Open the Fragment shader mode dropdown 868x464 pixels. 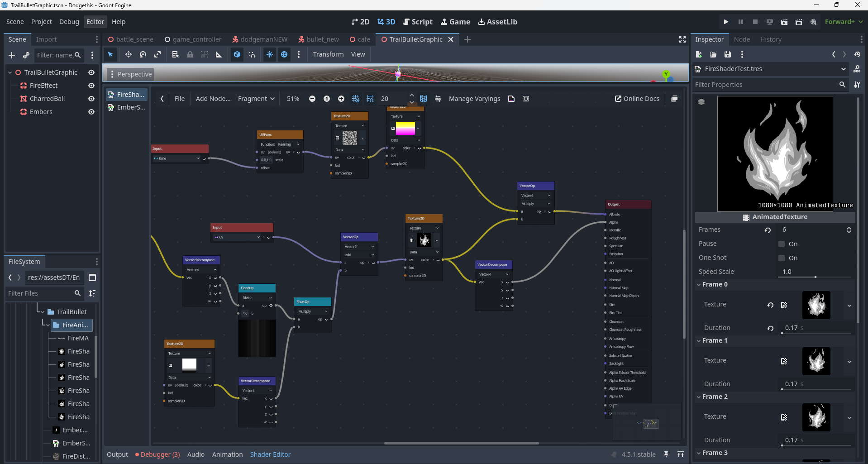tap(256, 99)
